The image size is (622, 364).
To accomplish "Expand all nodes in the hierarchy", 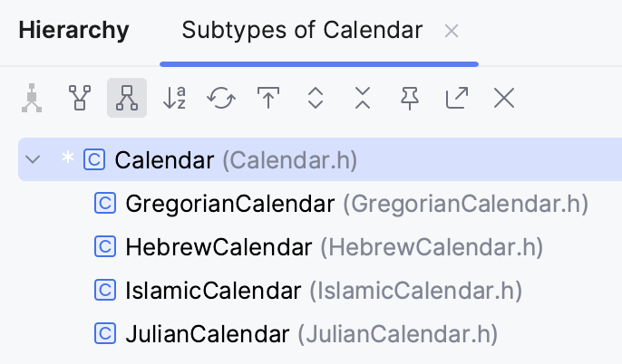I will pyautogui.click(x=316, y=98).
